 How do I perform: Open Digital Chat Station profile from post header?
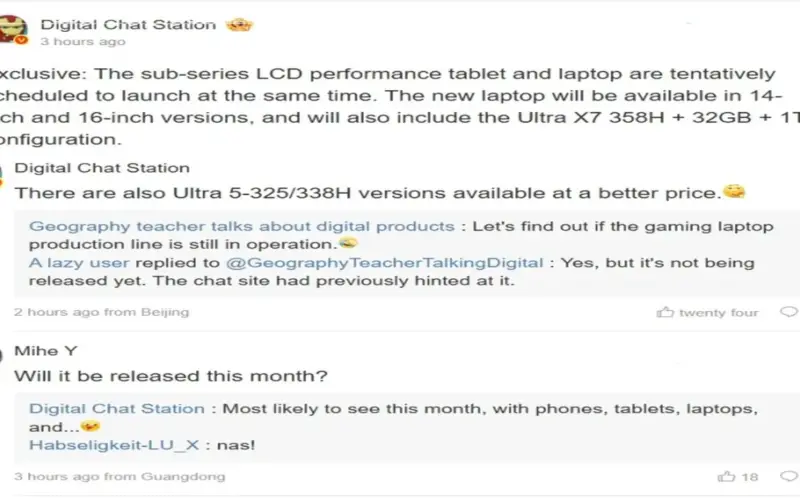[x=128, y=24]
